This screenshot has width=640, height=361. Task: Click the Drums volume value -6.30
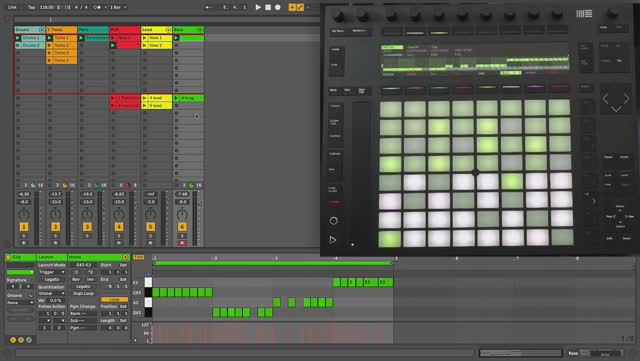pos(24,194)
